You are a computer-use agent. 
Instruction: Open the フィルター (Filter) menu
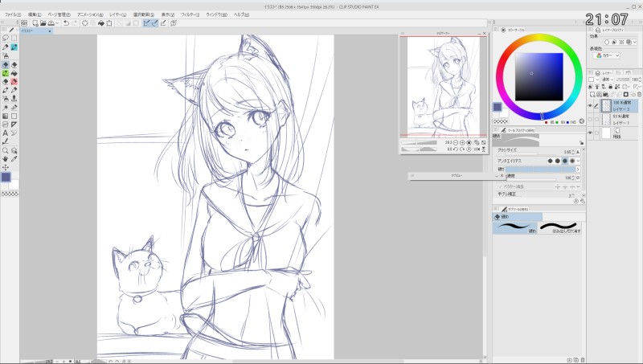click(190, 14)
